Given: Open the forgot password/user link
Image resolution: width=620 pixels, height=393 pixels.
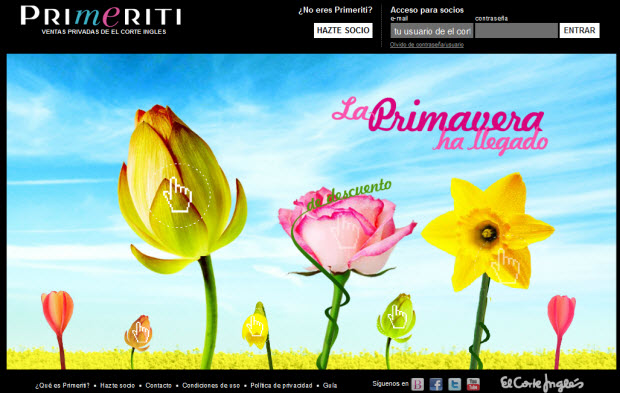Looking at the screenshot, I should (427, 45).
